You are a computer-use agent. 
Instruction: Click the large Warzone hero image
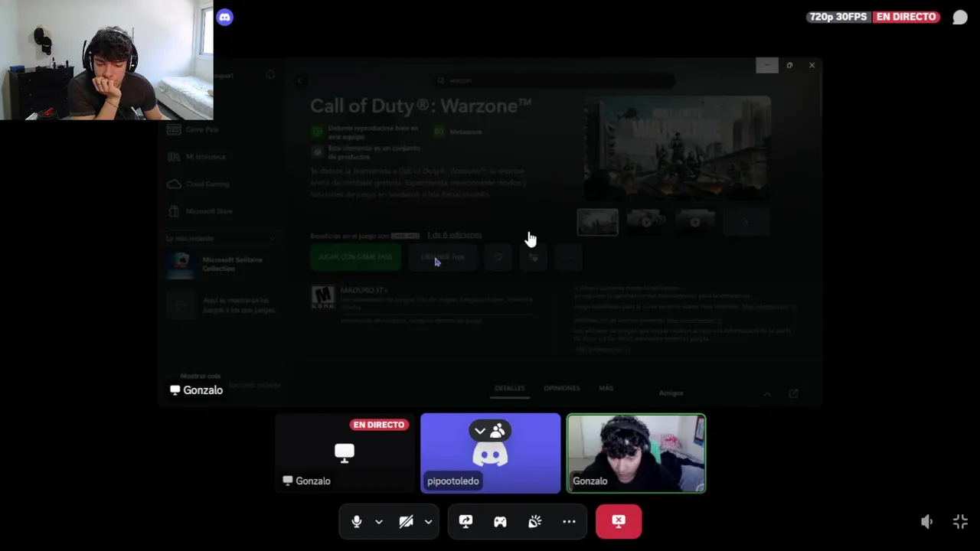678,148
